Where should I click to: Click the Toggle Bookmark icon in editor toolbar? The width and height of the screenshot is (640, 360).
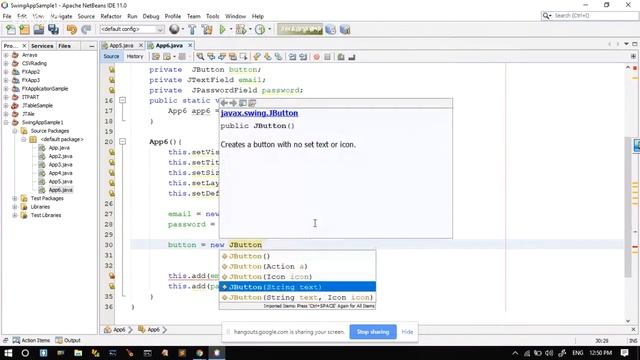278,57
